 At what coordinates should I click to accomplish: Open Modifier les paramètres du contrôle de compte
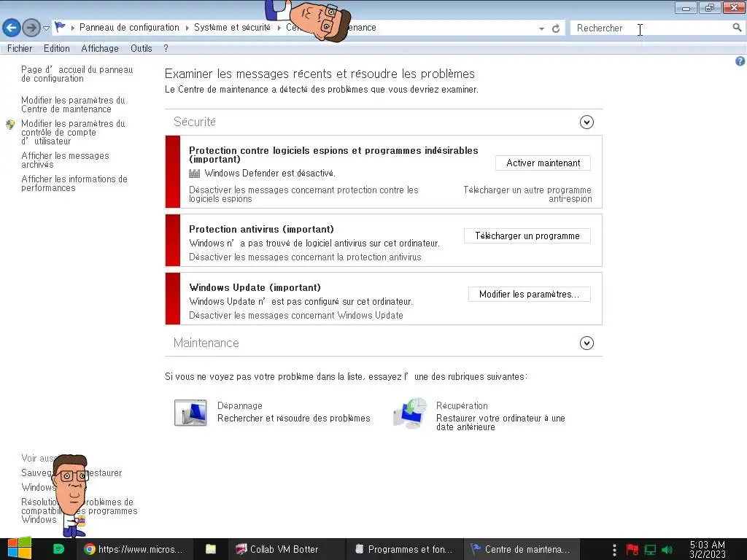[73, 133]
